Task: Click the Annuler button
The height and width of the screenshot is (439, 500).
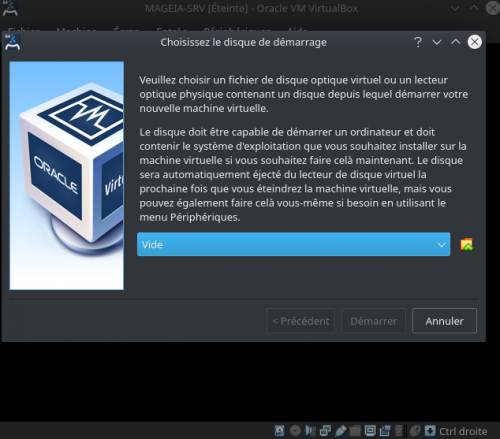Action: pyautogui.click(x=444, y=321)
